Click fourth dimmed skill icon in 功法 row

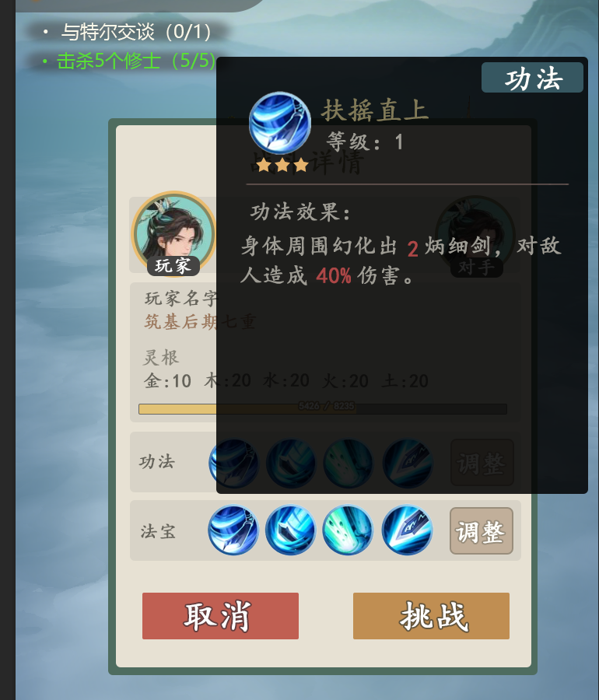pos(408,463)
